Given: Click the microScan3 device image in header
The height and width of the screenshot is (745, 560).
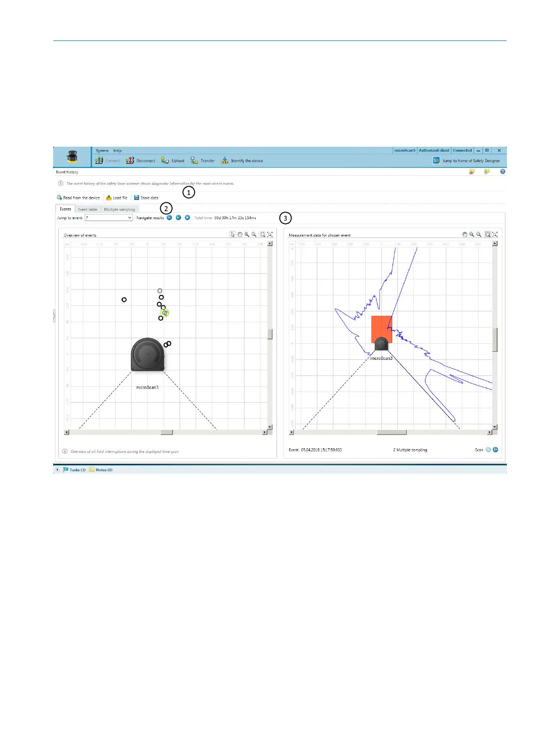Looking at the screenshot, I should 72,157.
